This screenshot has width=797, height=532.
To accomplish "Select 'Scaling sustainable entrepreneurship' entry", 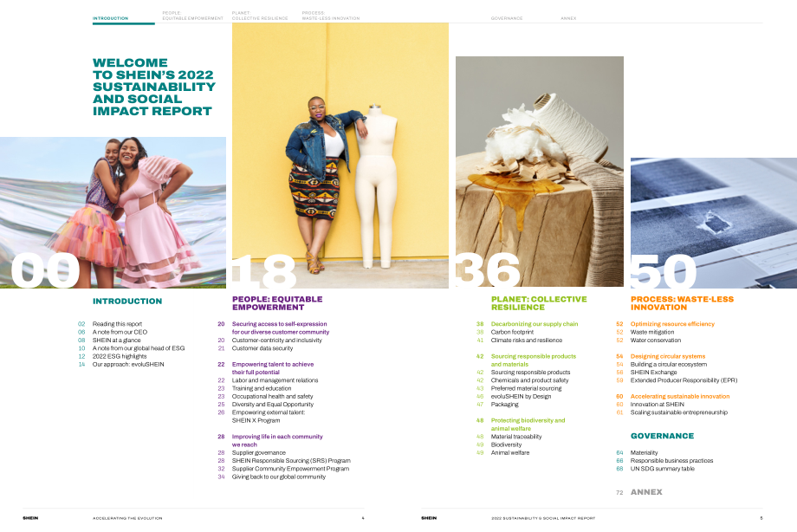I will 679,412.
